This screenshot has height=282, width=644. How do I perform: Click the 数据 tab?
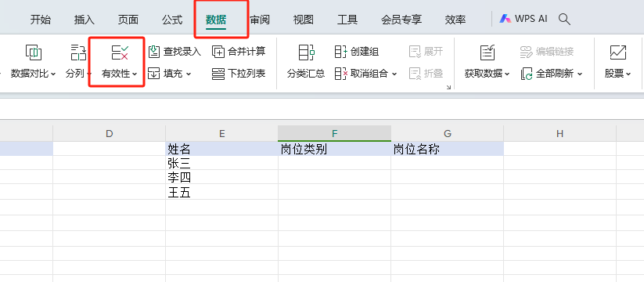click(216, 20)
